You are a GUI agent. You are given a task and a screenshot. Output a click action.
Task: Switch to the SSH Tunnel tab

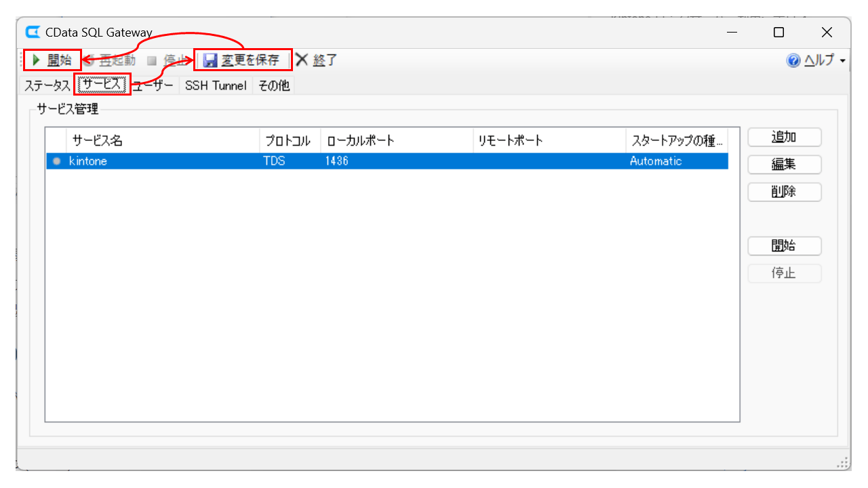point(216,85)
